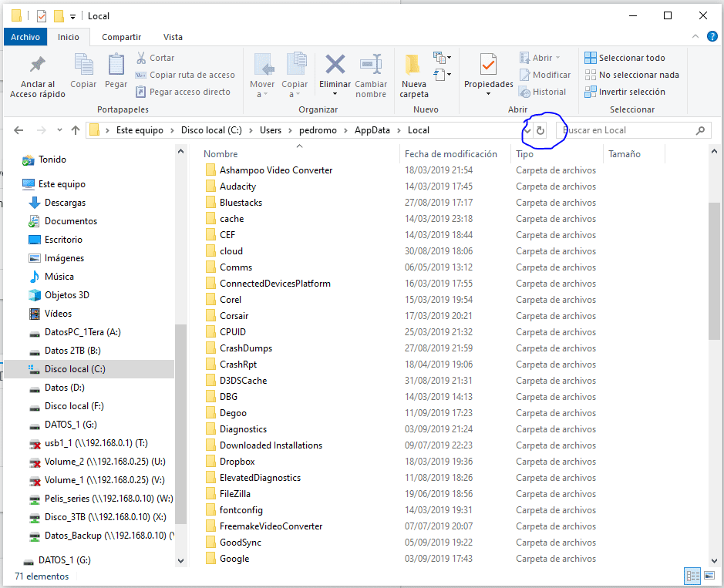Sort by the Nombre column header
Screen dimensions: 724x588
point(221,154)
